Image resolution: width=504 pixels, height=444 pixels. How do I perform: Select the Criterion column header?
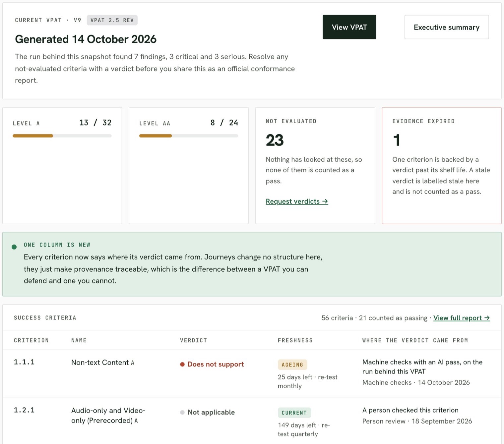coord(31,340)
